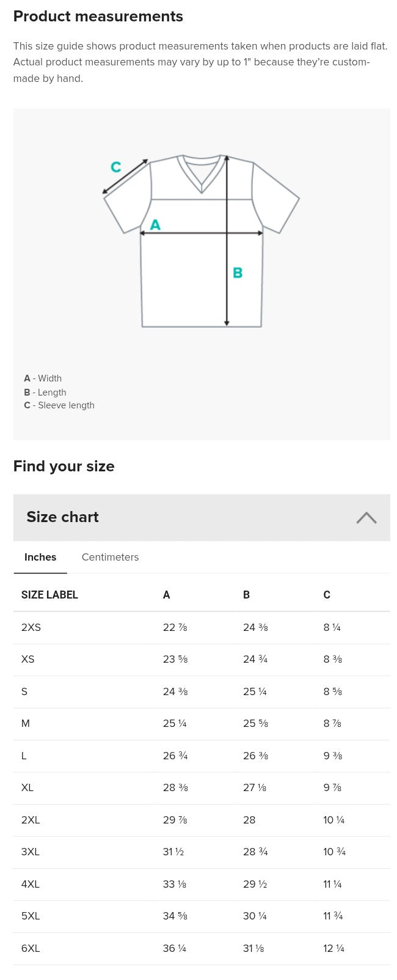
Task: Click column header A in size table
Action: [x=166, y=595]
